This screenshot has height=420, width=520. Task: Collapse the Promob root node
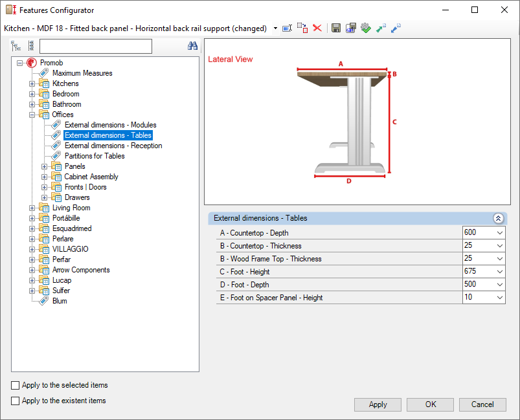click(x=20, y=63)
